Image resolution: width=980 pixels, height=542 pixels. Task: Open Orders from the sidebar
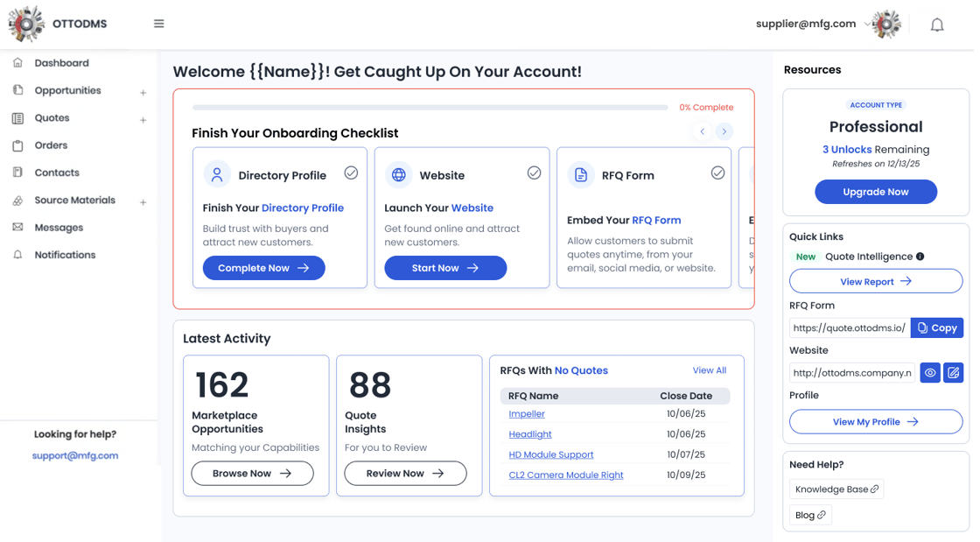[51, 145]
